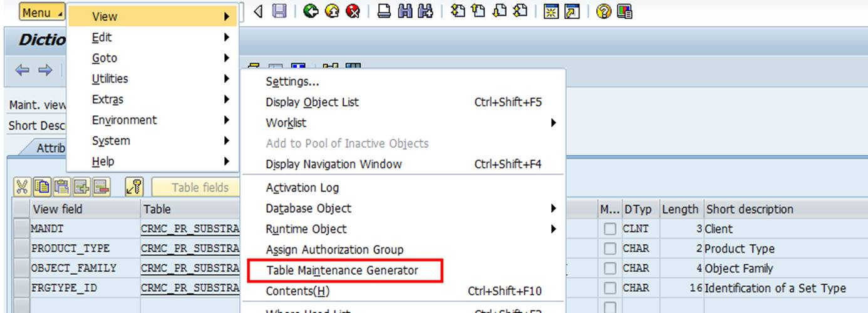The width and height of the screenshot is (868, 313).
Task: Open CRMC_PR_SUBSTRA link in MANDT row
Action: click(190, 229)
